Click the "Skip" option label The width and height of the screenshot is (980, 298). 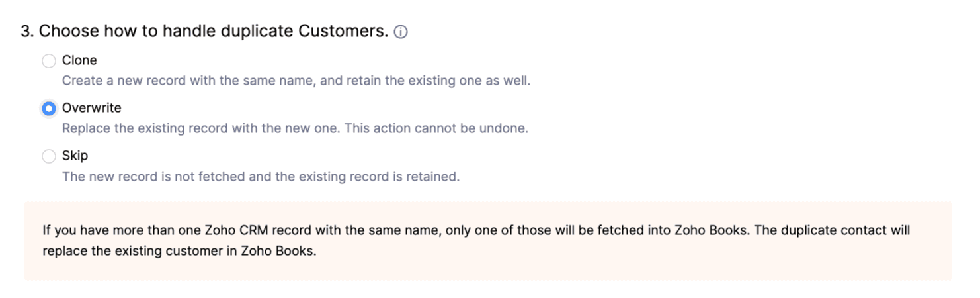click(75, 156)
